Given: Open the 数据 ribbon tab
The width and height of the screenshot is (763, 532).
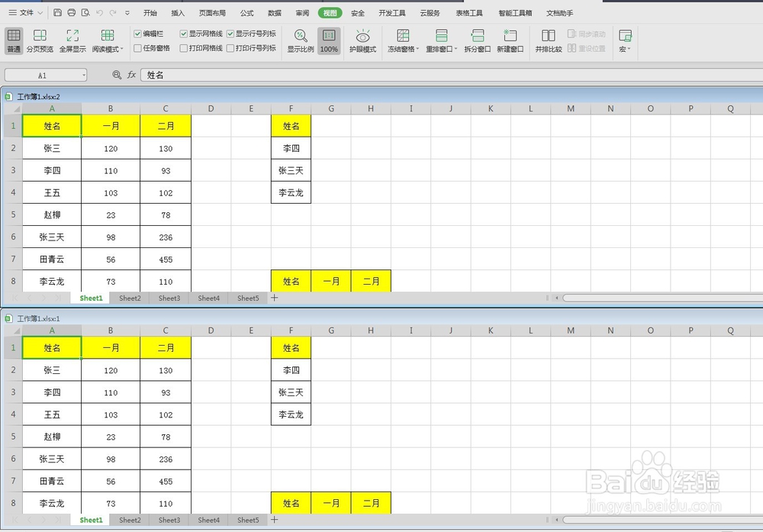Looking at the screenshot, I should [275, 13].
